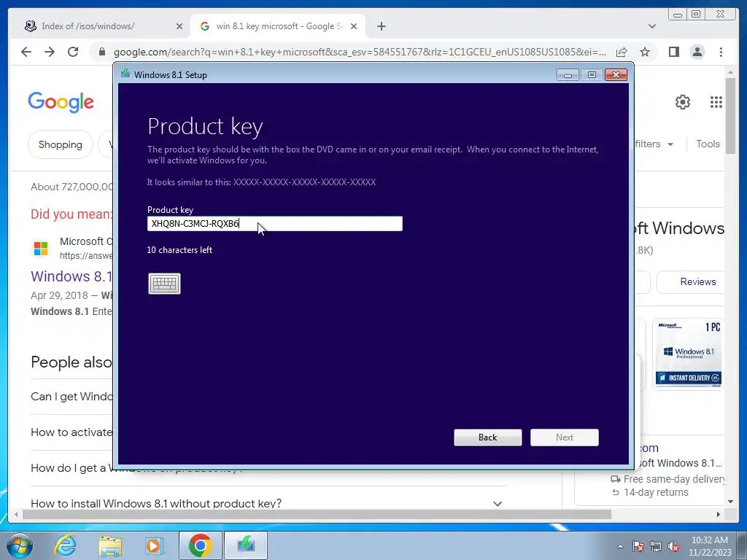Open the network tray icon
Viewport: 747px width, 560px height.
point(656,546)
